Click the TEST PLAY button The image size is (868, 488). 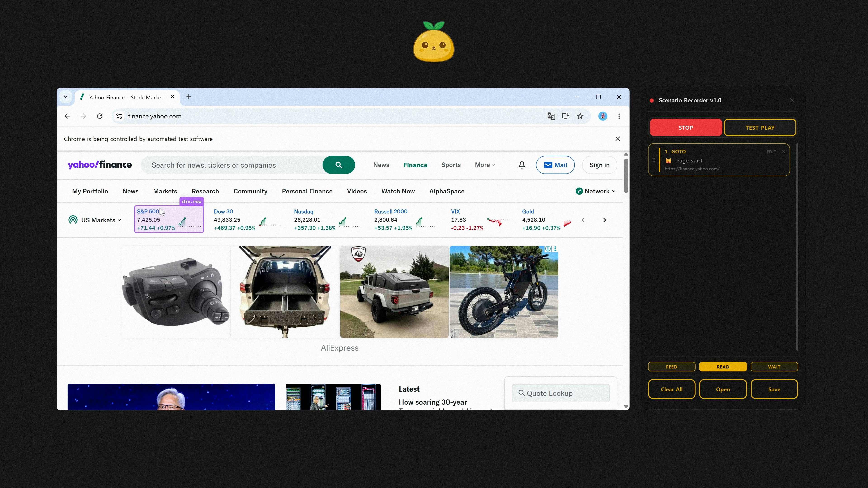pos(760,128)
